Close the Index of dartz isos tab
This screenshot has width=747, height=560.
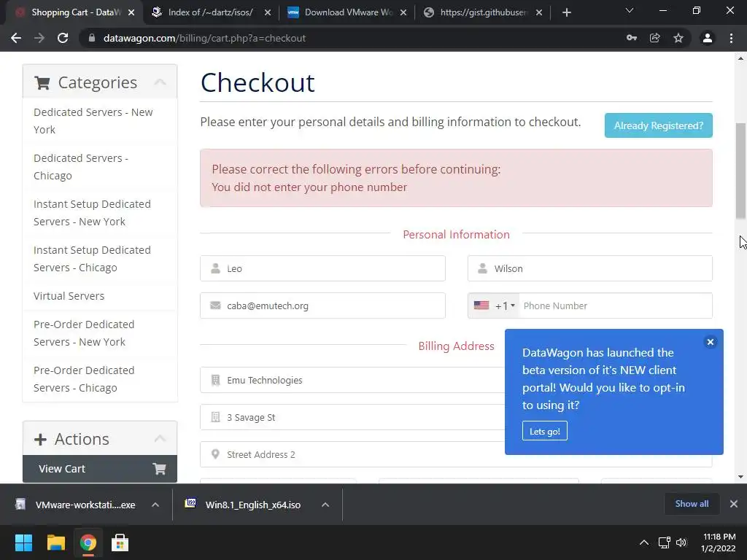(x=268, y=12)
